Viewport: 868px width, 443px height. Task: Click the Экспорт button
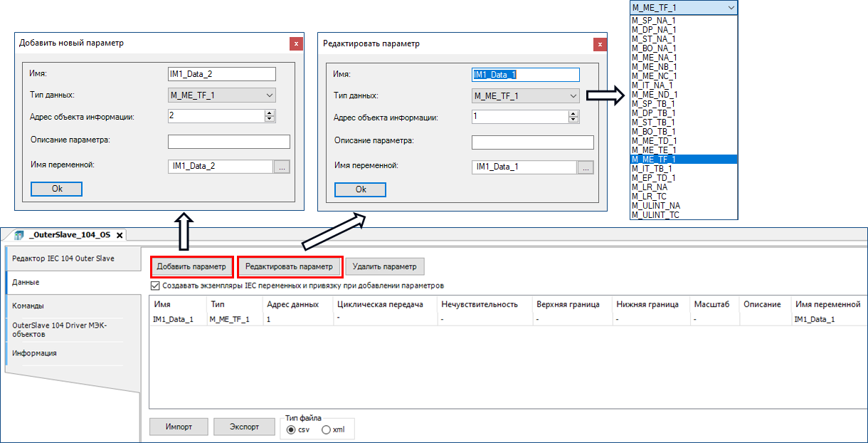[x=244, y=427]
